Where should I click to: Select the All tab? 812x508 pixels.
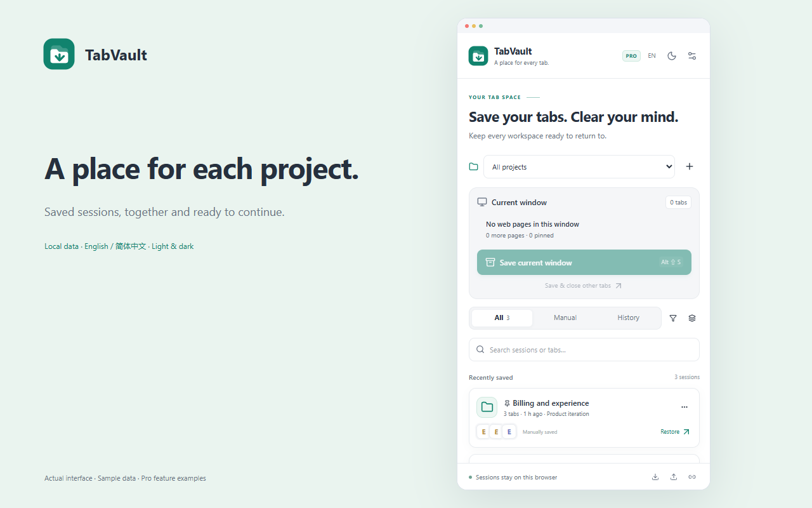pyautogui.click(x=502, y=318)
